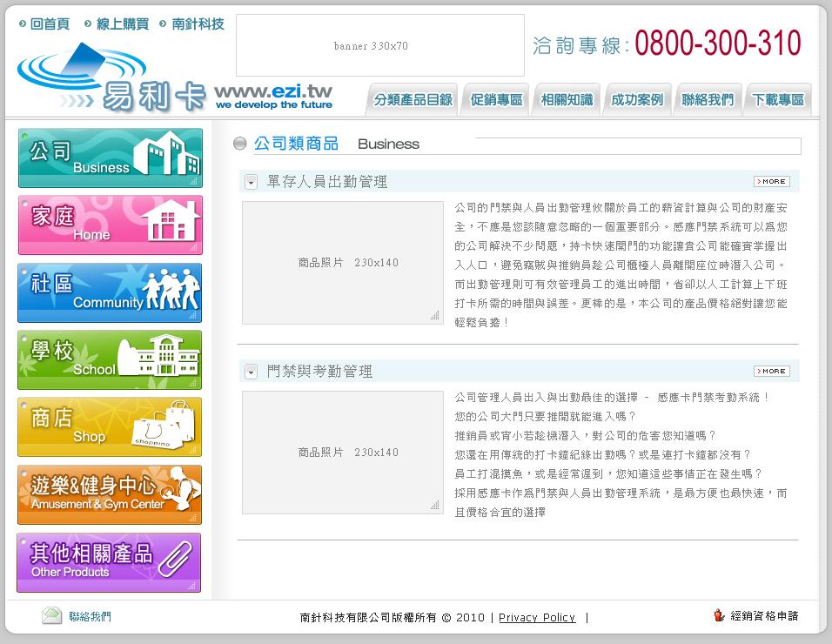Click the banner 330x70 placeholder
This screenshot has height=644, width=832.
coord(380,45)
